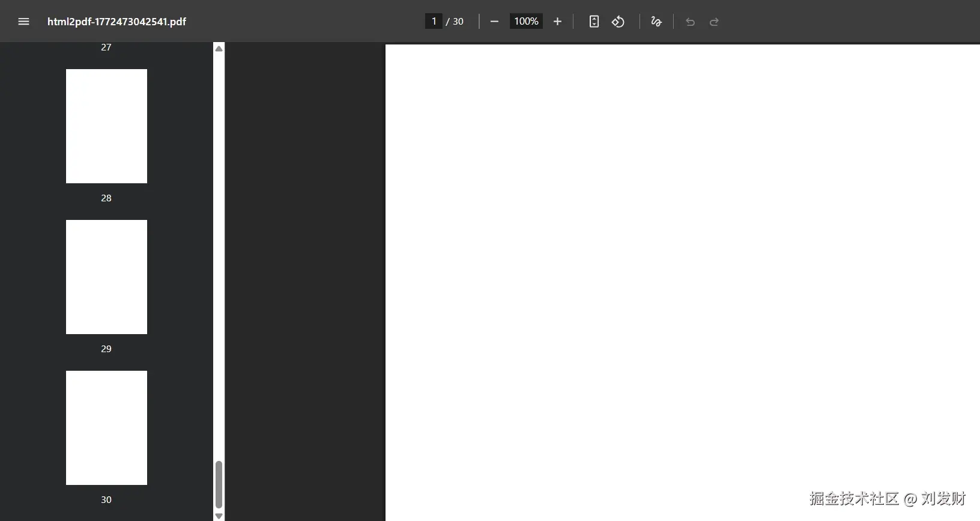The width and height of the screenshot is (980, 521).
Task: Rotate the document counterclockwise
Action: pos(618,22)
